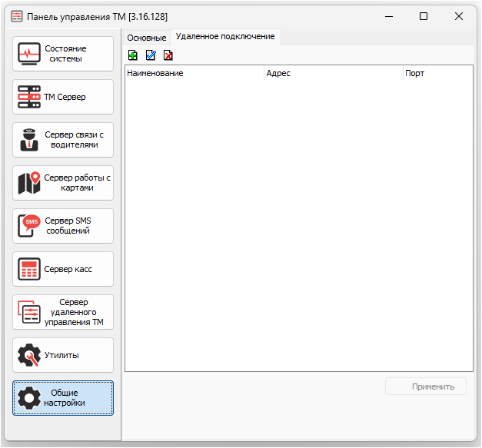Click the empty connections list area
Screen dimensions: 482x448
coord(299,225)
